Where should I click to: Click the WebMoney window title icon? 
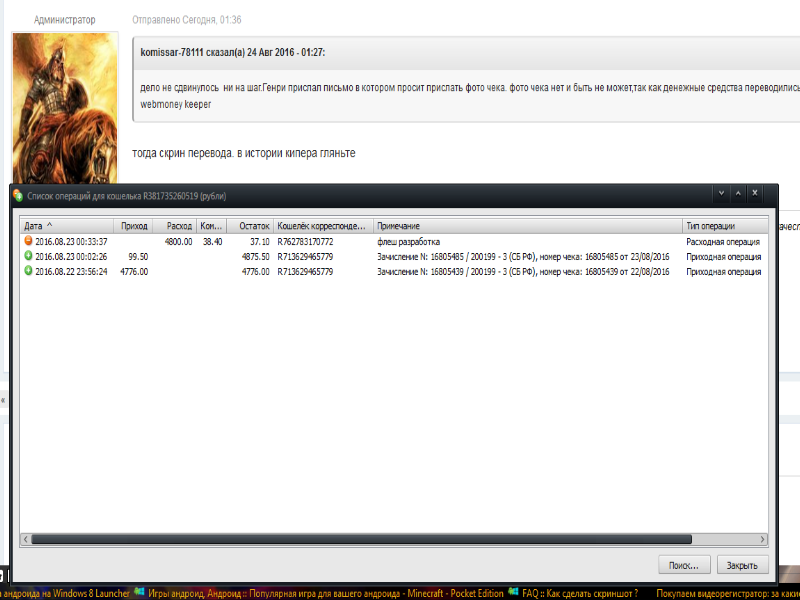click(x=18, y=194)
